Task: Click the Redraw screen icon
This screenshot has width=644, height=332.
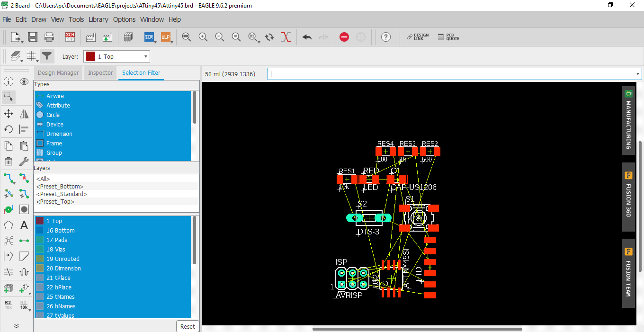Action: [x=269, y=37]
